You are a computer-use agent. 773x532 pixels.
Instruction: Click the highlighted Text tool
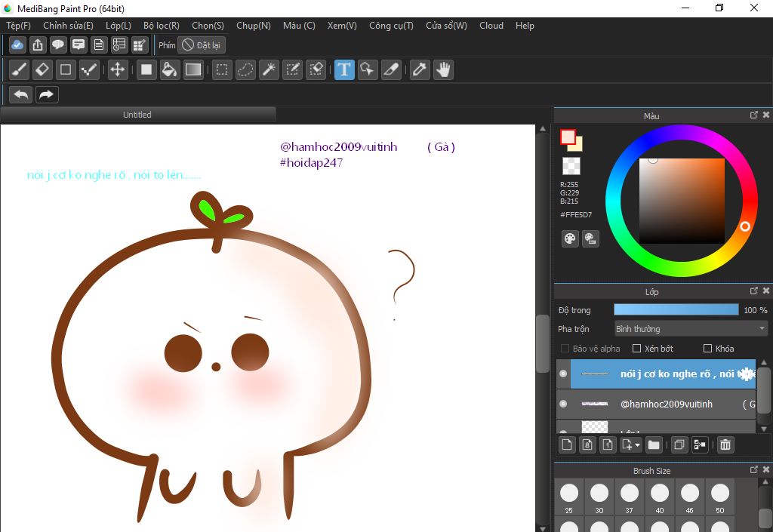click(x=344, y=69)
